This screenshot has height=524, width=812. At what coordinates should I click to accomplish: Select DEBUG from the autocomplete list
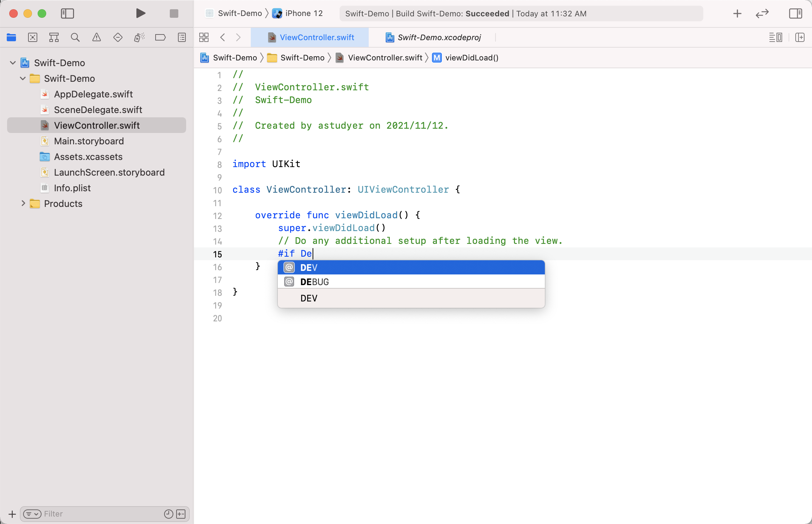[314, 282]
